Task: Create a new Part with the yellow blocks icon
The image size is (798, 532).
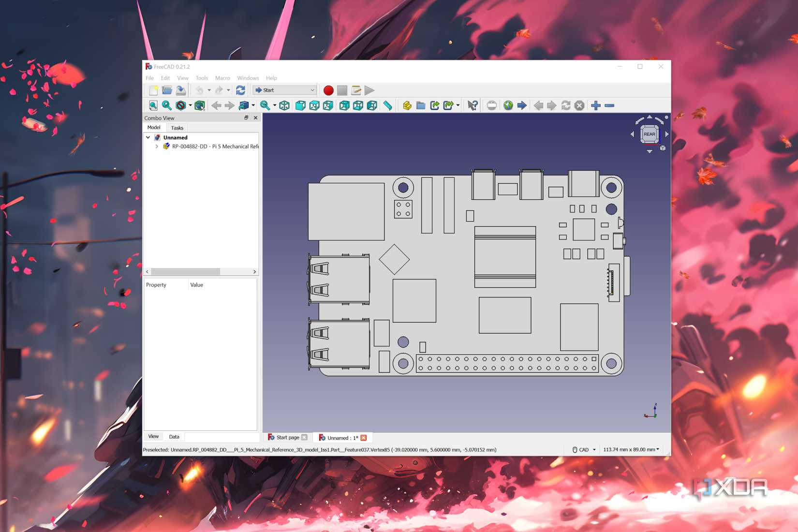Action: (407, 105)
